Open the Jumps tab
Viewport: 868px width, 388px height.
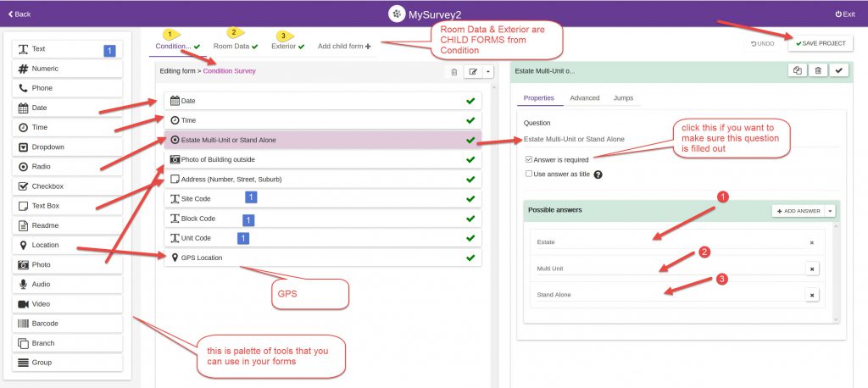click(622, 98)
